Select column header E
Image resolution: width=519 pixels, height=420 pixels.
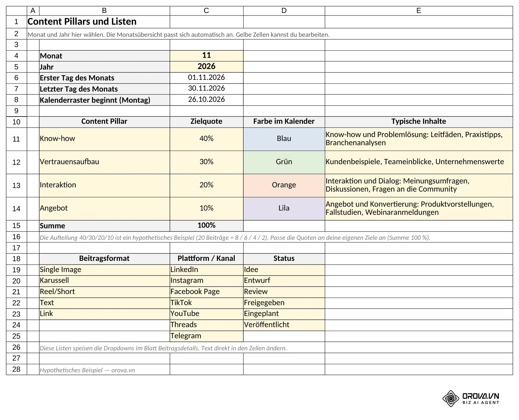click(419, 11)
